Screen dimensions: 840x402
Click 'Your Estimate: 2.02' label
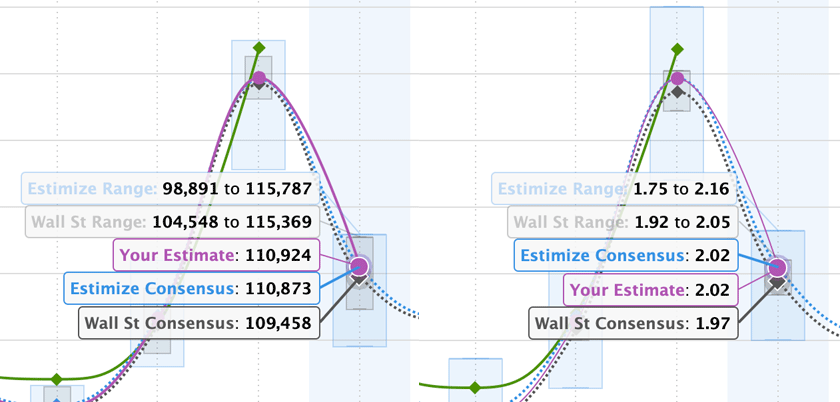[x=651, y=289]
